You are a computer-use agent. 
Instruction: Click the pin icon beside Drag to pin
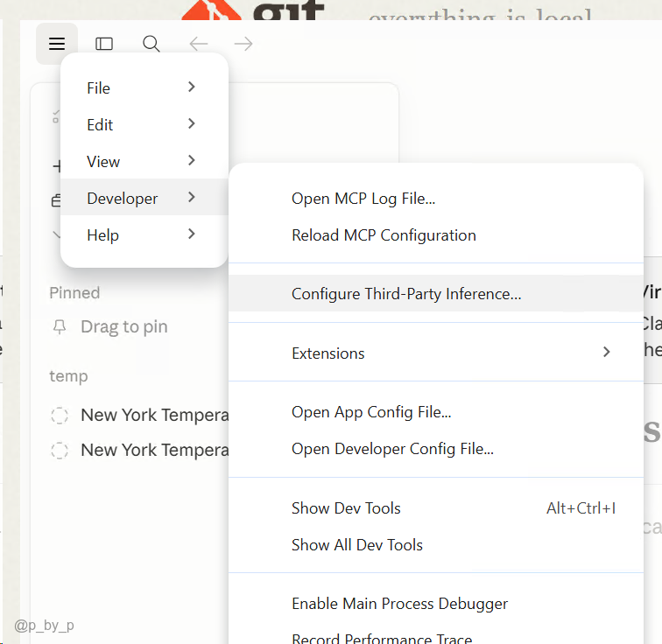tap(60, 327)
